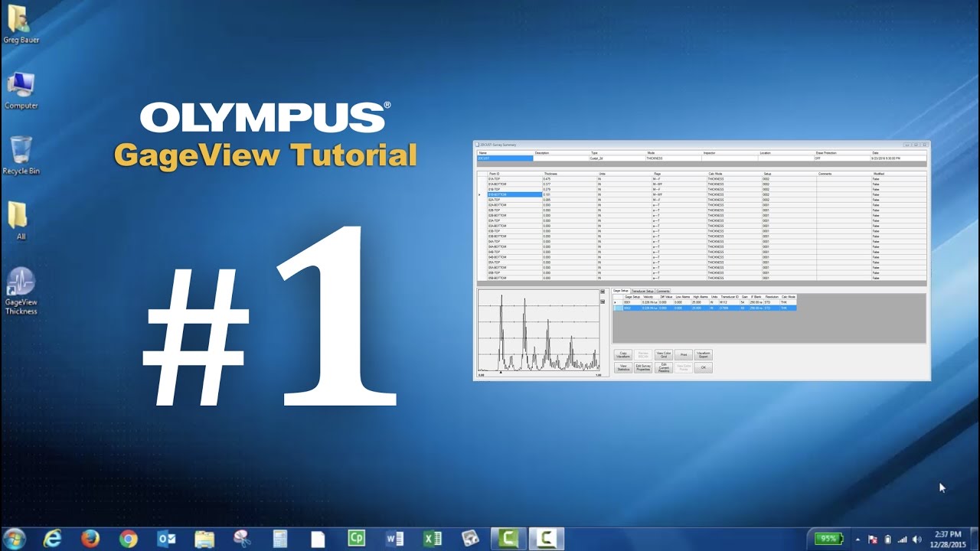980x551 pixels.
Task: Open the Windows Start menu
Action: coord(13,539)
